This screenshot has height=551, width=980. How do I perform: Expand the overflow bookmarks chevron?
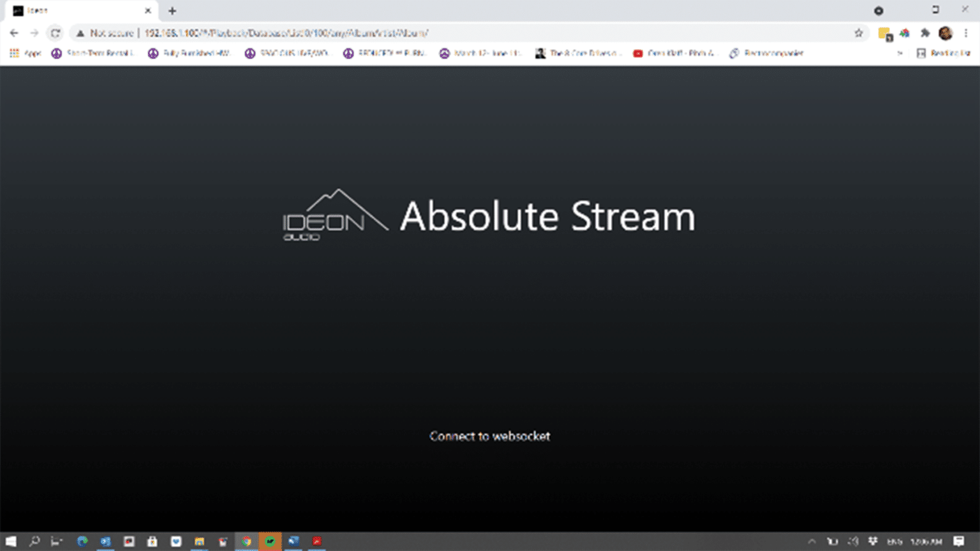click(x=900, y=54)
